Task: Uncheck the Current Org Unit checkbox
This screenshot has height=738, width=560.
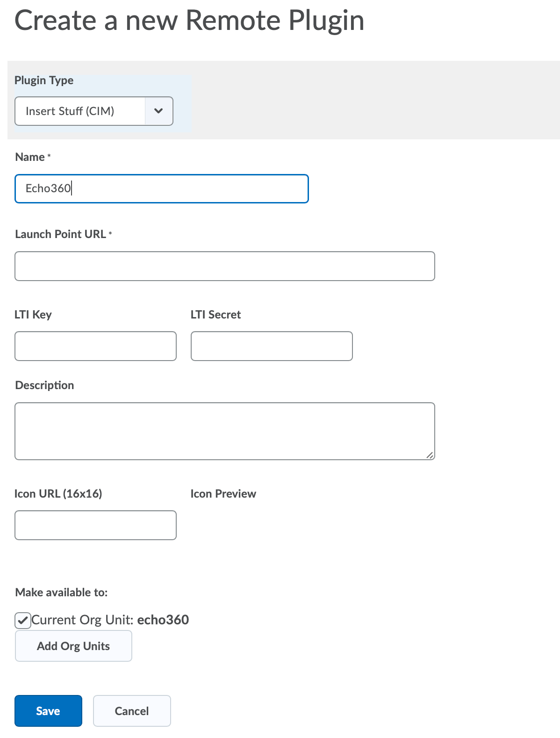Action: [x=23, y=621]
